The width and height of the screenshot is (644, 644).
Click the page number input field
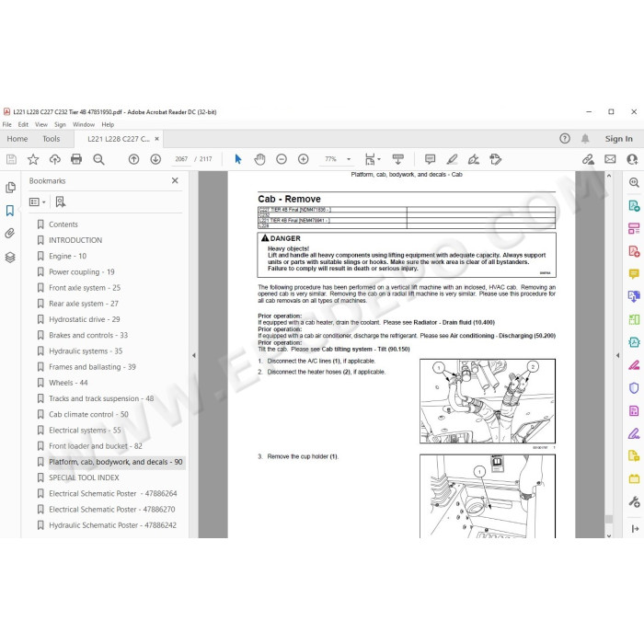point(181,159)
